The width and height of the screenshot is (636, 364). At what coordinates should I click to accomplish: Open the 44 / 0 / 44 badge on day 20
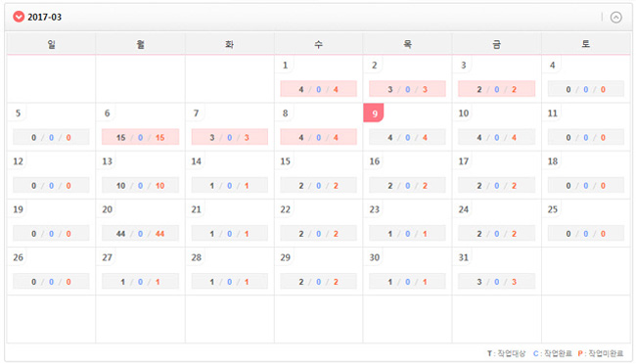click(x=140, y=233)
